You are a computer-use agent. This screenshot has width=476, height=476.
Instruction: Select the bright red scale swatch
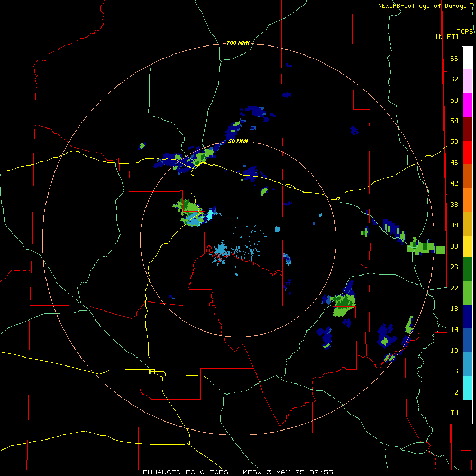tap(467, 152)
